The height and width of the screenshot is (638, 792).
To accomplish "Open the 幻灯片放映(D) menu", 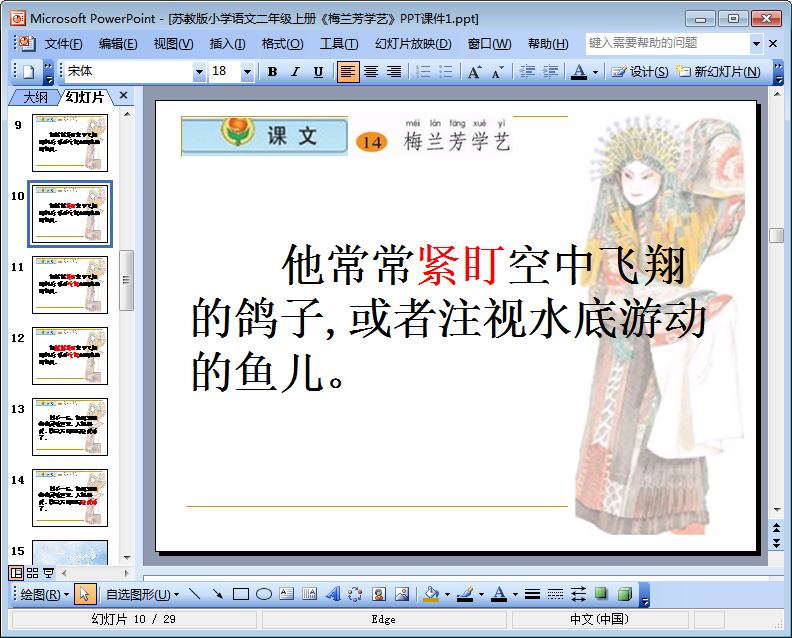I will tap(413, 44).
